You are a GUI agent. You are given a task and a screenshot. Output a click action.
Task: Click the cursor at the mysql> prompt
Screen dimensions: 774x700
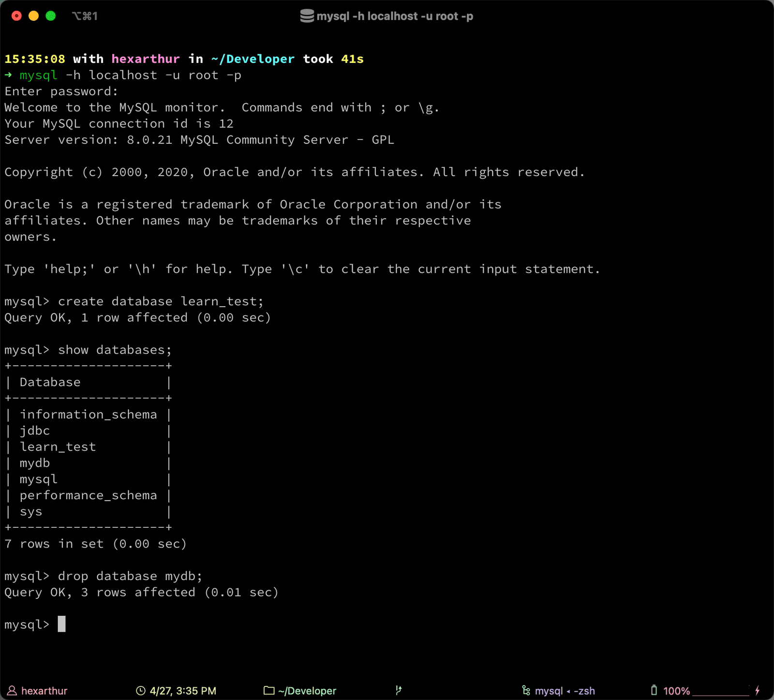coord(61,624)
